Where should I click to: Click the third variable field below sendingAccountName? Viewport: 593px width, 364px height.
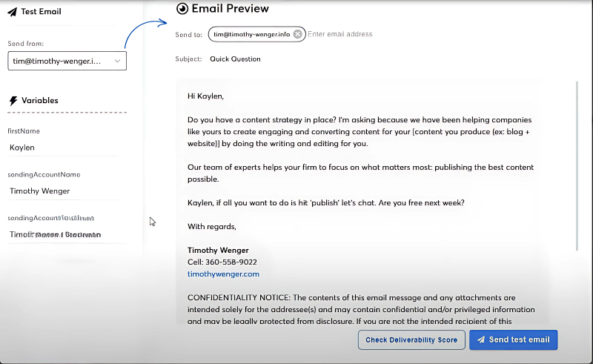pyautogui.click(x=63, y=234)
